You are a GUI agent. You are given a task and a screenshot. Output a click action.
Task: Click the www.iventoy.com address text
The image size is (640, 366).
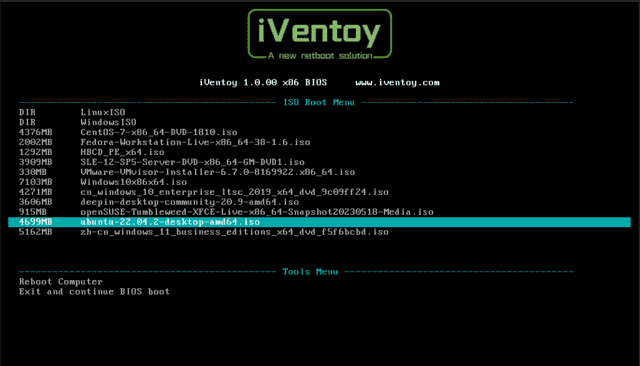398,82
